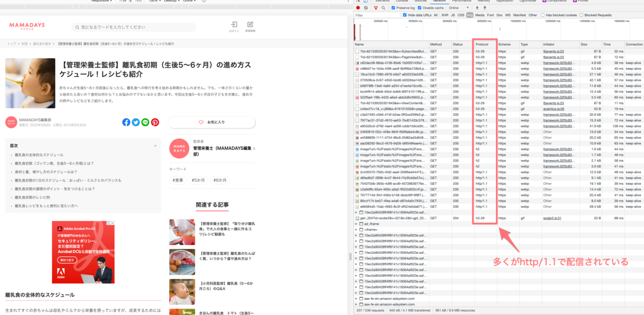Filter requests by Doc
The height and width of the screenshot is (315, 644).
[500, 15]
